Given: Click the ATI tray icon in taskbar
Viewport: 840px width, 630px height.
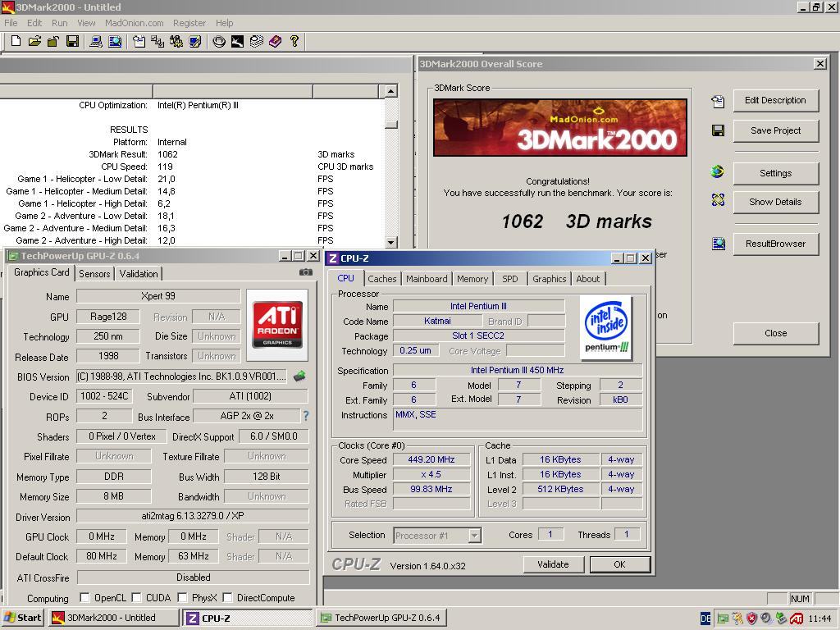Looking at the screenshot, I should 797,619.
